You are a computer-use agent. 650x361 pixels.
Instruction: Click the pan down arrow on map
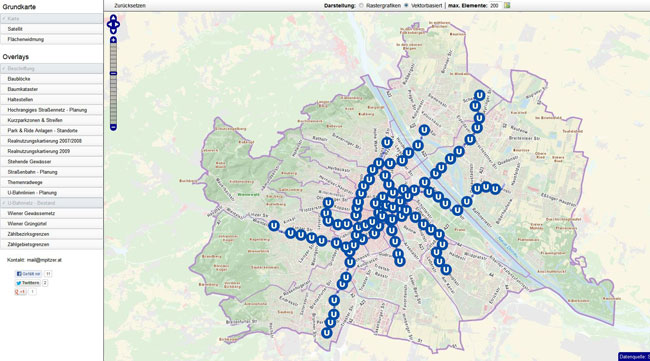coord(113,31)
